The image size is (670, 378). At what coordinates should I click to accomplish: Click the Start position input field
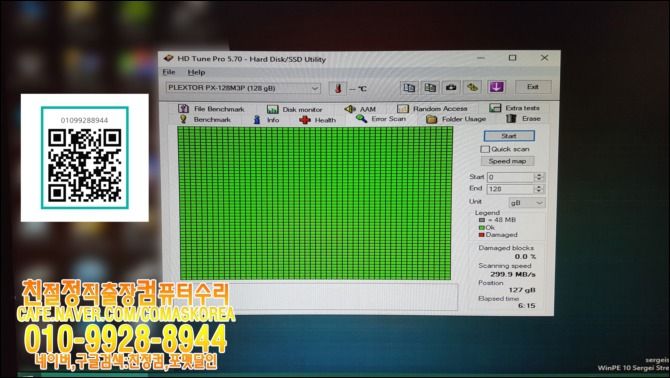[x=511, y=177]
